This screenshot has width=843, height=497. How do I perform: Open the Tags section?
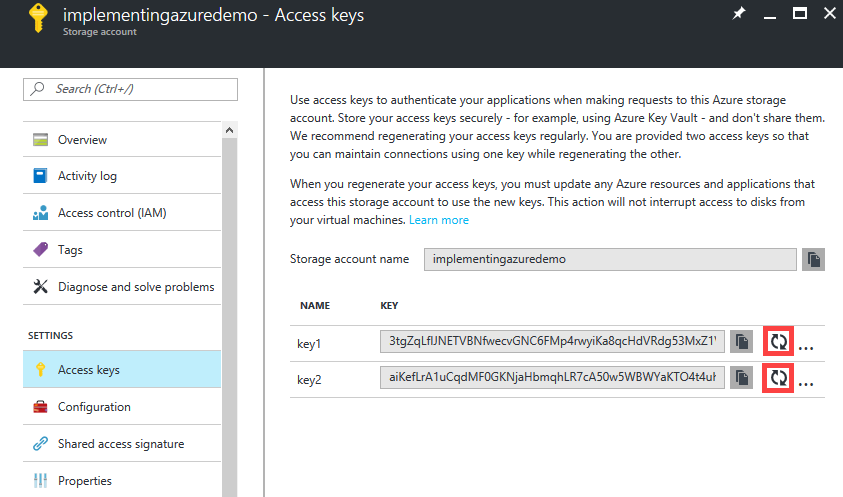pos(70,250)
